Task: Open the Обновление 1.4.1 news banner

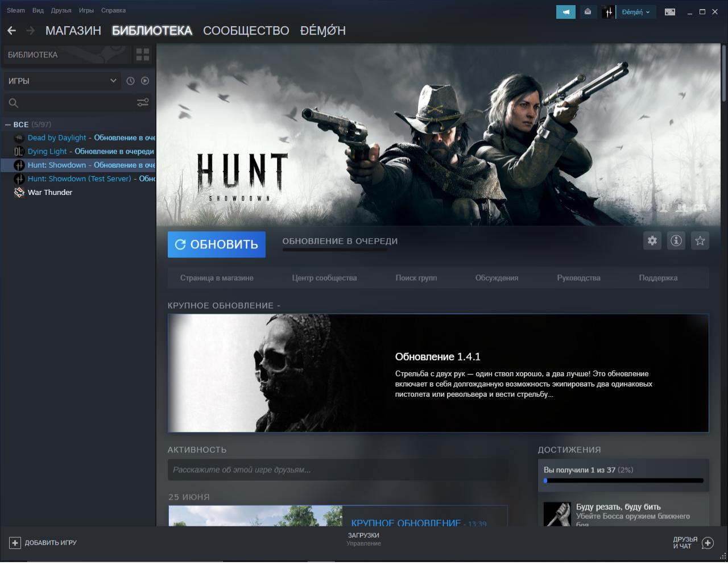Action: [x=439, y=373]
